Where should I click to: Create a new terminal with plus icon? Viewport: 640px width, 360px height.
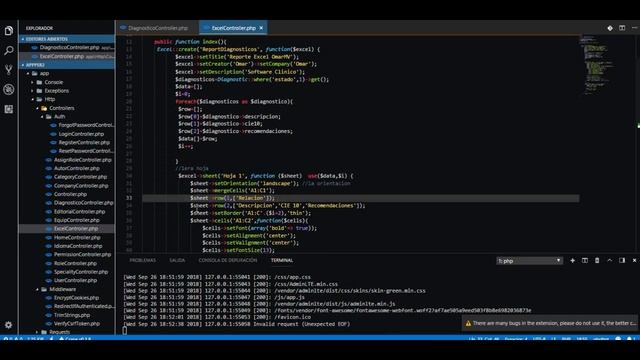[572, 260]
